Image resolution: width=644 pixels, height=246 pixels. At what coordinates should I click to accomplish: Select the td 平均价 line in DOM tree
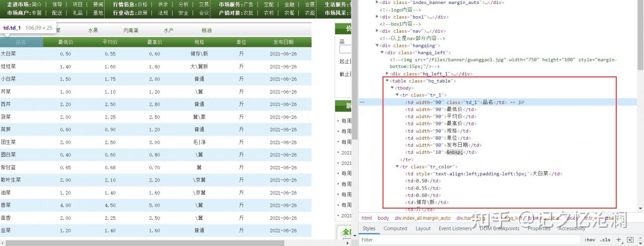[440, 116]
